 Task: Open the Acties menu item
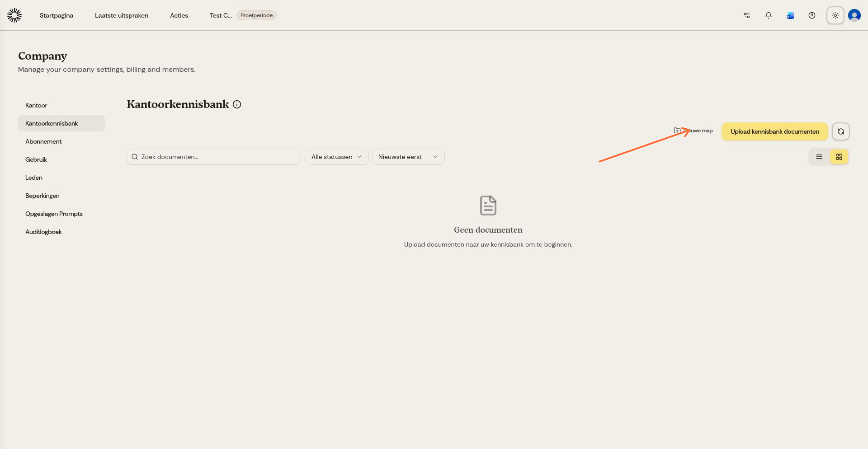179,15
